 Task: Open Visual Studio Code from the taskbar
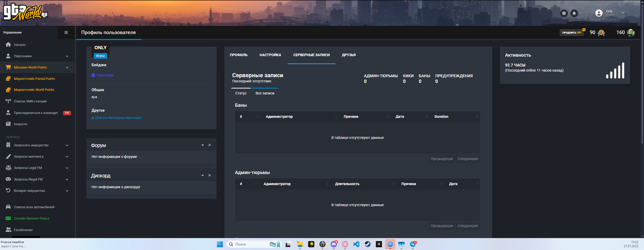(356, 244)
